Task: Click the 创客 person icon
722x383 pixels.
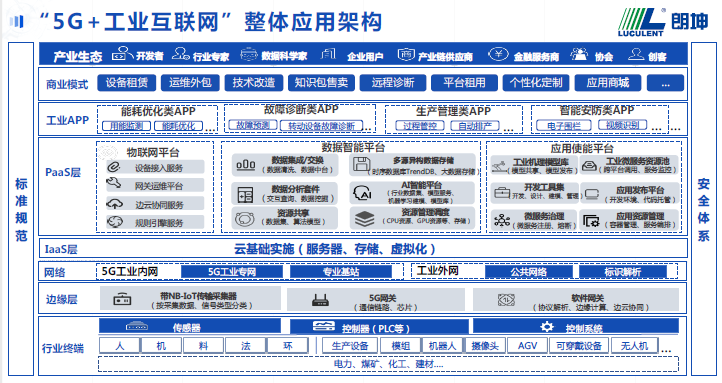Action: coord(636,54)
